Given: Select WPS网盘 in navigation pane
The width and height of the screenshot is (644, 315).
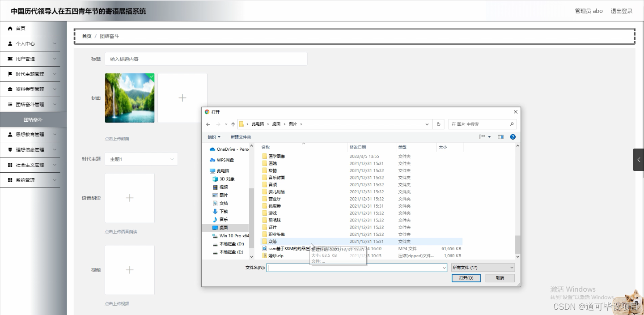Looking at the screenshot, I should coord(221,160).
